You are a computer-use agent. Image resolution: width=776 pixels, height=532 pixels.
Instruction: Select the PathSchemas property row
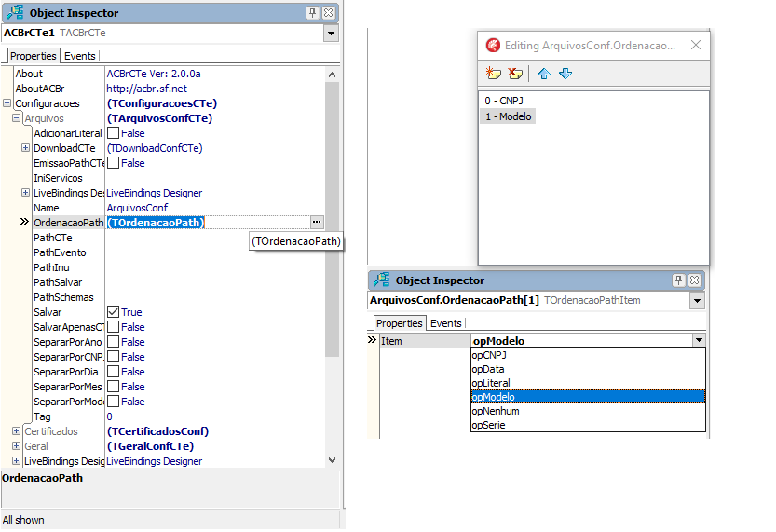(178, 297)
